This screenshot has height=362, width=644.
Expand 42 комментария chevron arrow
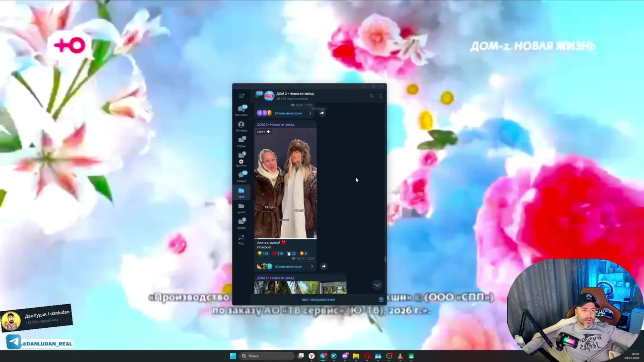point(312,266)
